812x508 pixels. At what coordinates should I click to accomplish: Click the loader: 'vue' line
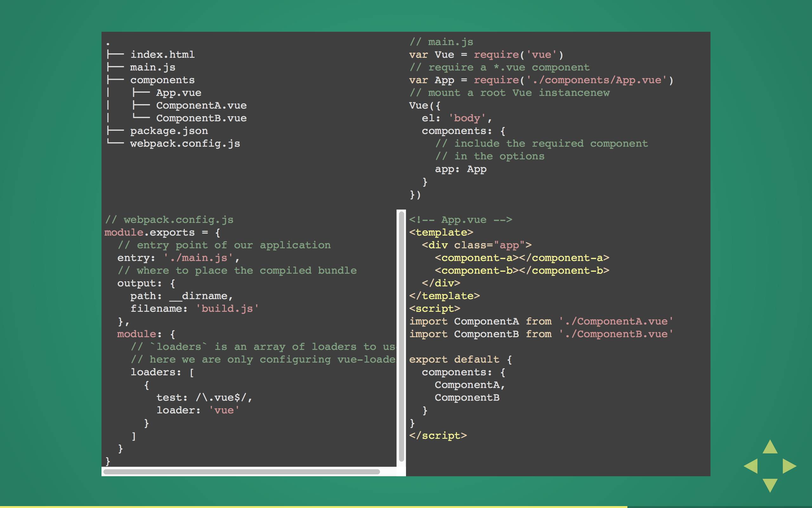click(198, 410)
